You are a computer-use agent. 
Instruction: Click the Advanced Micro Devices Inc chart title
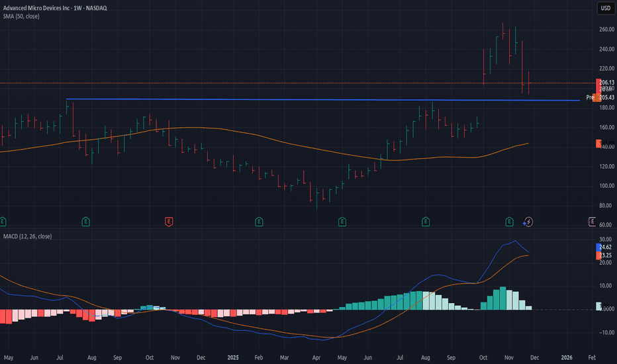(40, 7)
